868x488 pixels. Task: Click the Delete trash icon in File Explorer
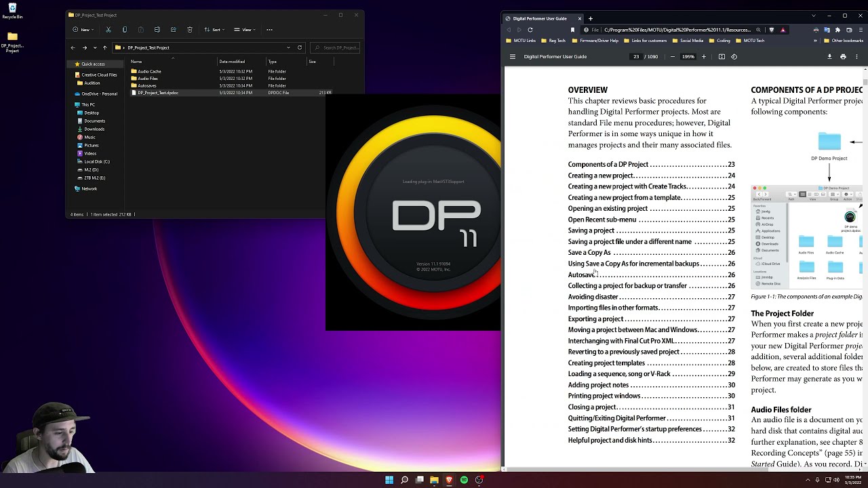(189, 30)
